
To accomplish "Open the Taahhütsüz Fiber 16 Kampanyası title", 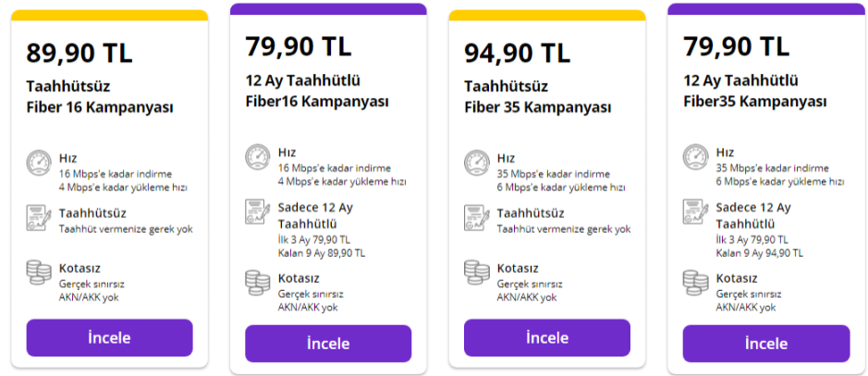I will pos(100,97).
